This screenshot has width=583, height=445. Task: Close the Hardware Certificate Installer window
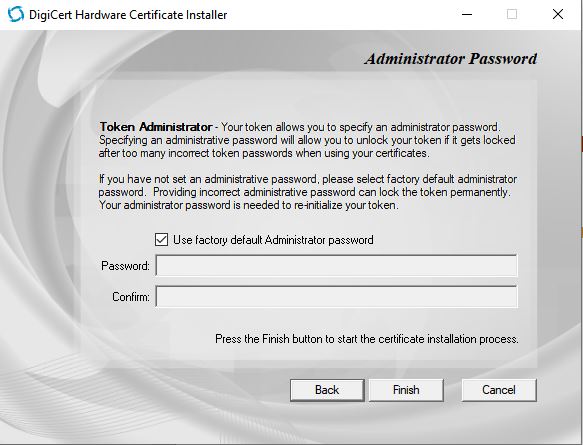[558, 14]
